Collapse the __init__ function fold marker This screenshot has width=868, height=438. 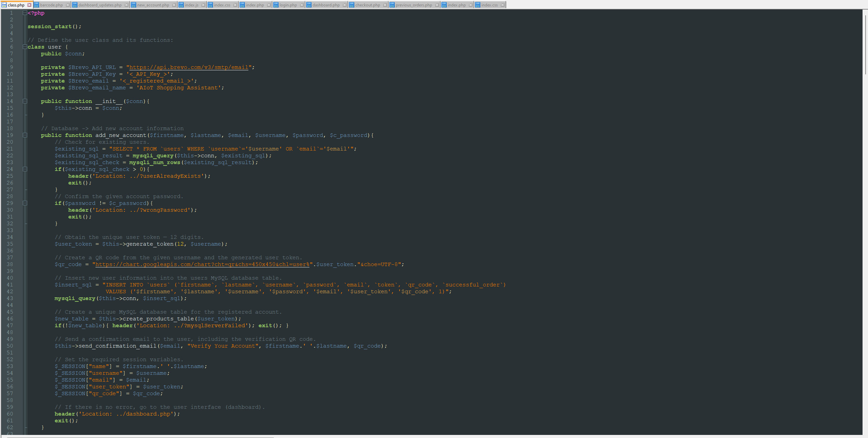tap(25, 101)
